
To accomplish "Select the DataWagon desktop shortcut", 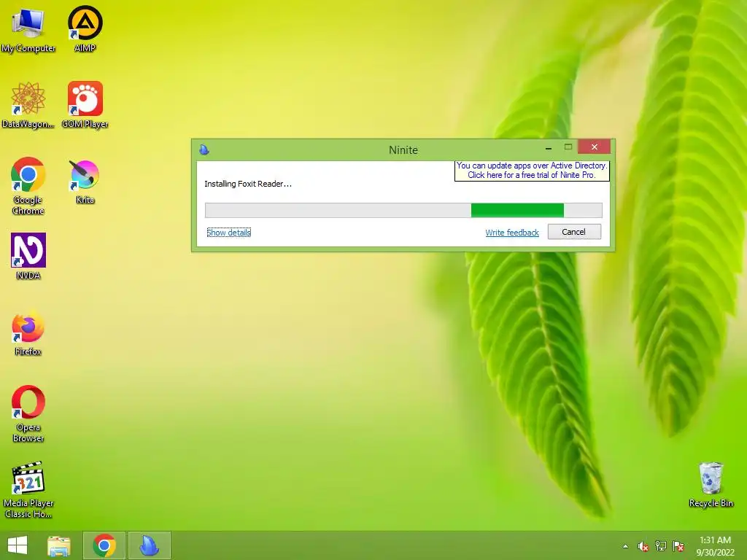I will 28,105.
